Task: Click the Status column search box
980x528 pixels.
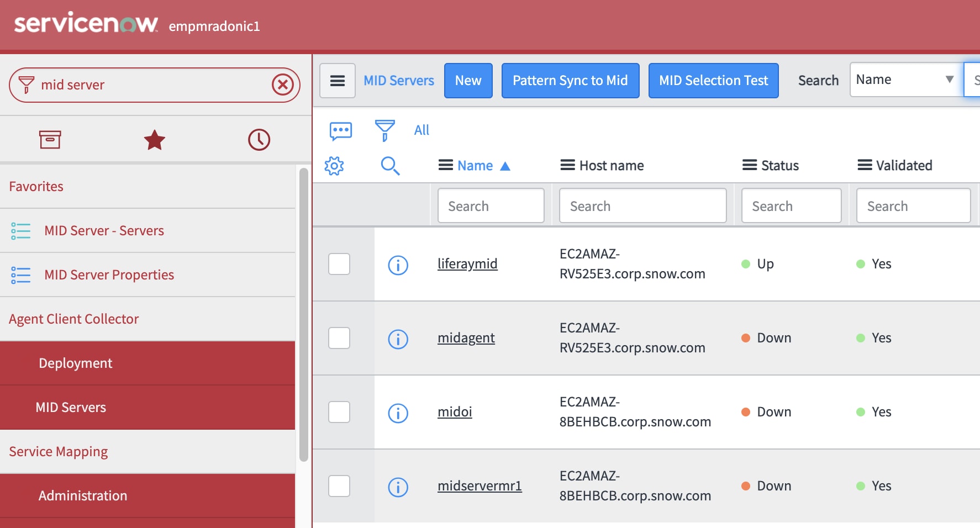Action: coord(792,206)
